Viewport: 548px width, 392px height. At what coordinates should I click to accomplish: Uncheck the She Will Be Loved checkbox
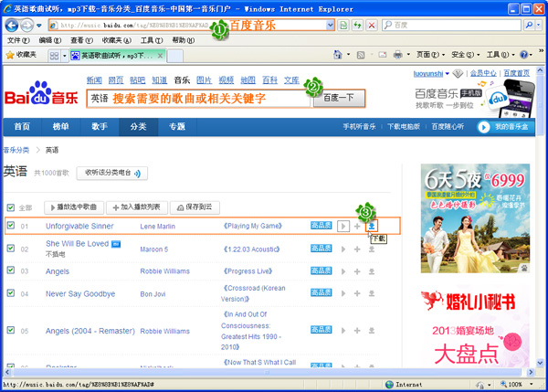(x=11, y=249)
